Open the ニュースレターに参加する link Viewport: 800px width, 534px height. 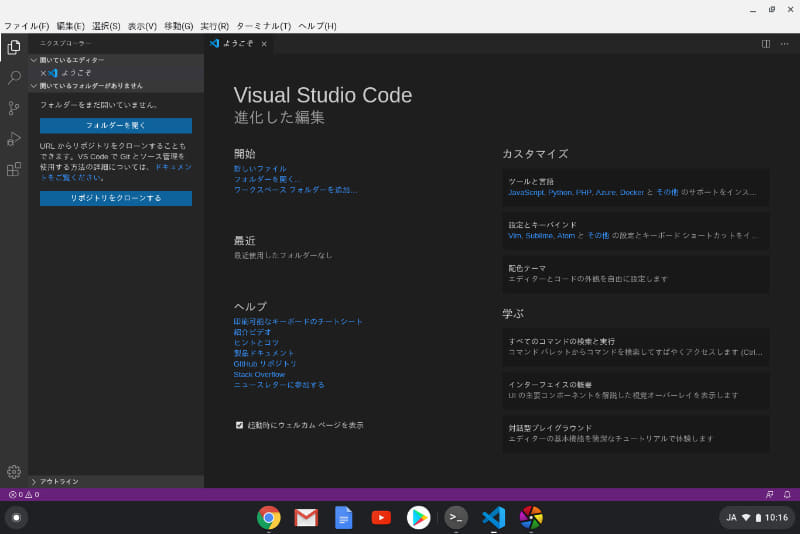[279, 385]
